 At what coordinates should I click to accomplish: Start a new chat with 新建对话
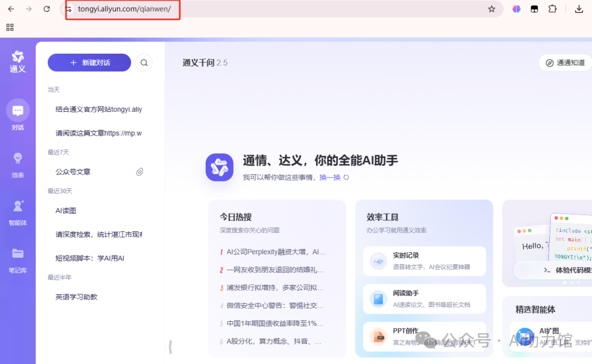(89, 62)
